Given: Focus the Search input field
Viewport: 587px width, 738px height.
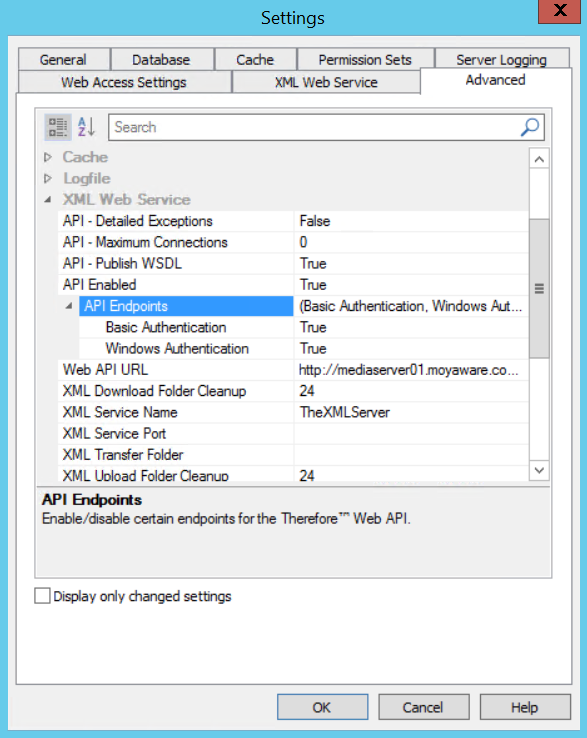Looking at the screenshot, I should coord(315,127).
